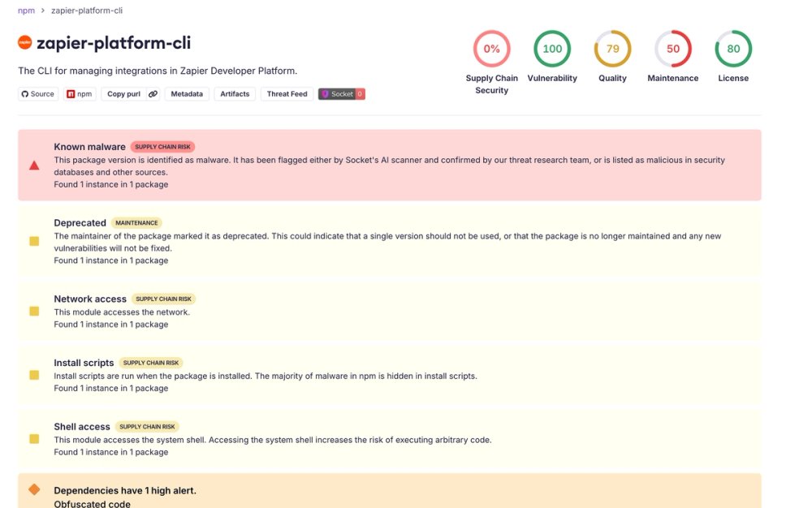
Task: Click the yellow square icon beside Network access
Action: tap(33, 311)
